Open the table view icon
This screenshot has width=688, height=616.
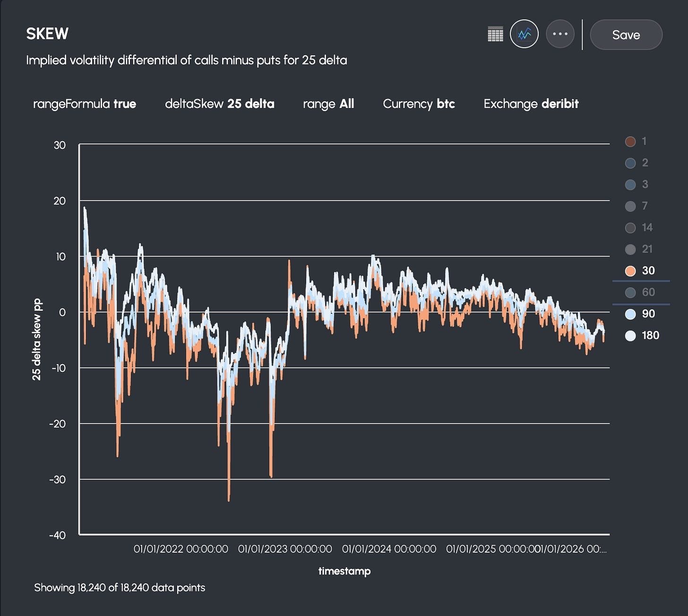point(495,34)
